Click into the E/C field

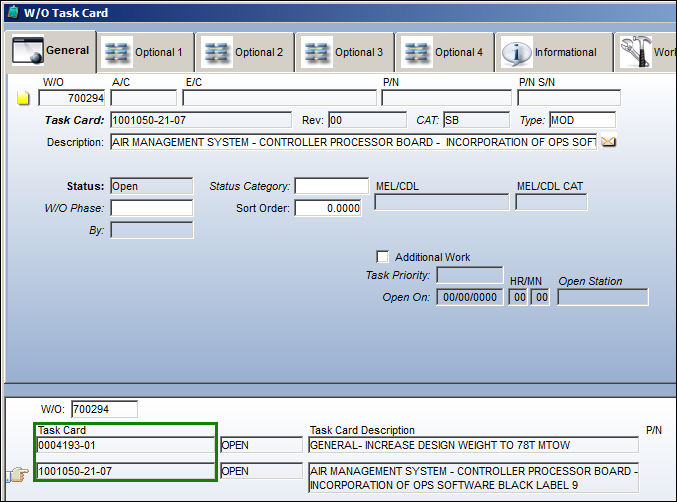279,98
